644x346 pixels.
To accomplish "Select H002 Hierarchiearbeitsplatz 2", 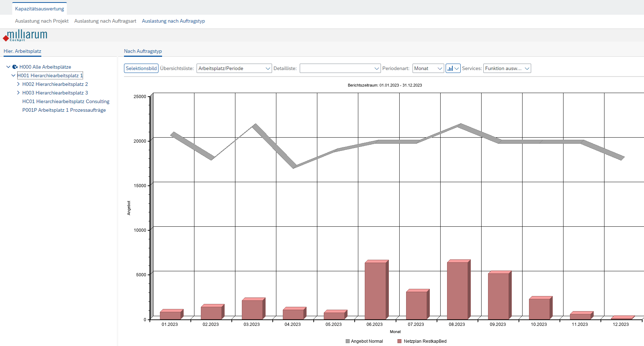I will point(55,84).
